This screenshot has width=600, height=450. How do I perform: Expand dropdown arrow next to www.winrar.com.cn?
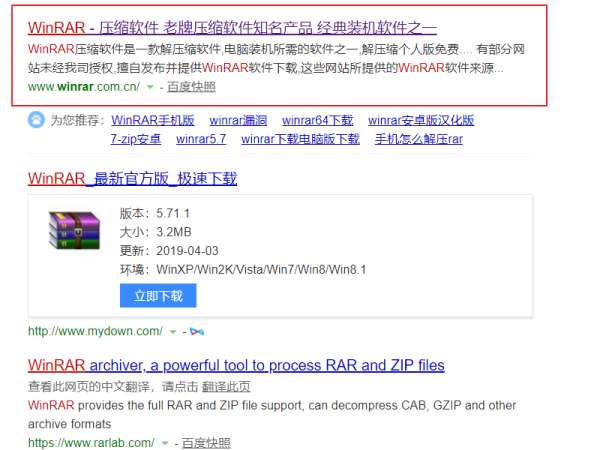150,87
